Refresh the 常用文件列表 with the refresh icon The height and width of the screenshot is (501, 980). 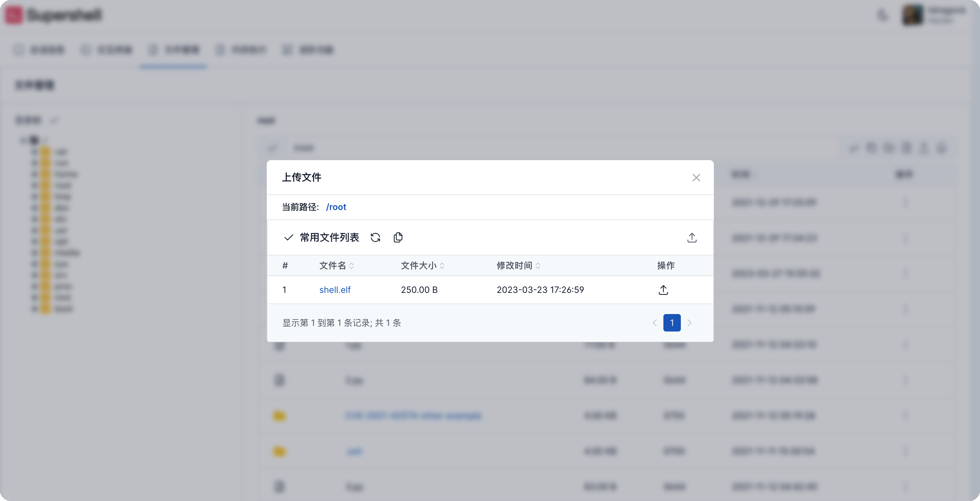click(x=375, y=237)
